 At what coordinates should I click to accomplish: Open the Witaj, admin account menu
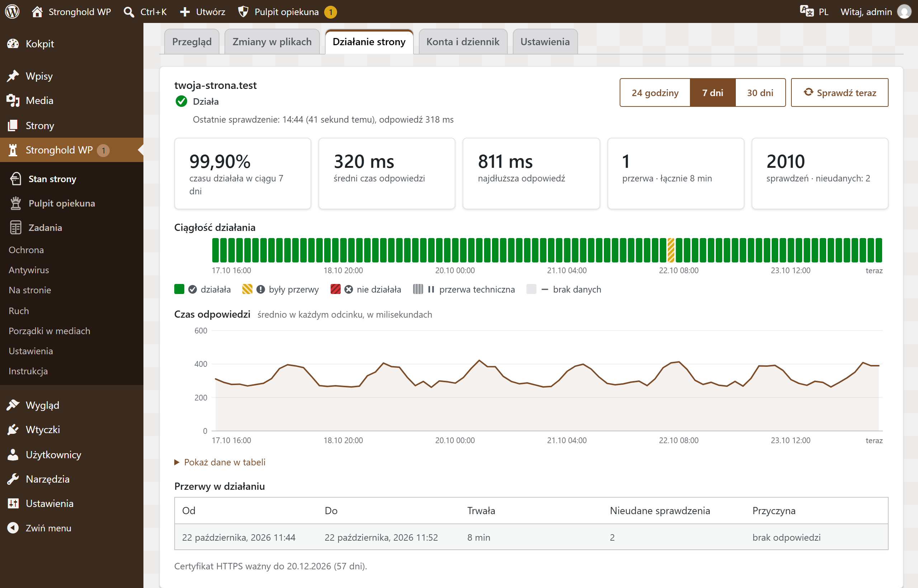(866, 12)
